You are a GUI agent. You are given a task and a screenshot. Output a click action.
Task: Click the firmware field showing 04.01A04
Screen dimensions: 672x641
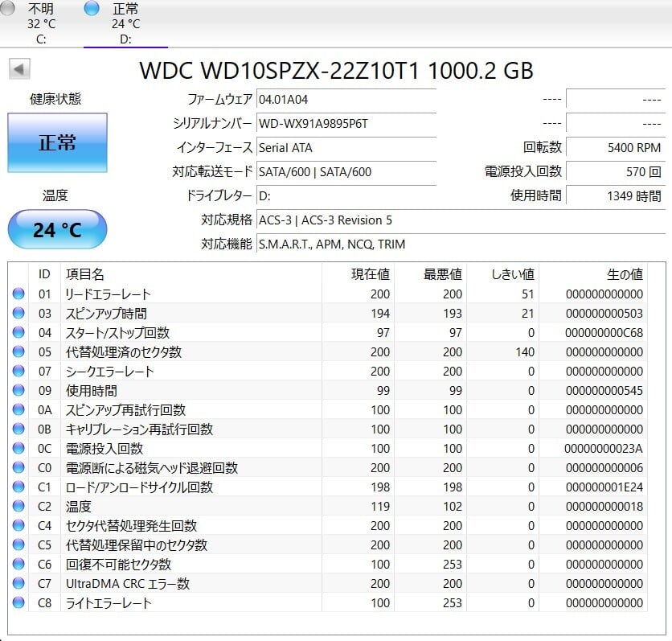pyautogui.click(x=346, y=100)
